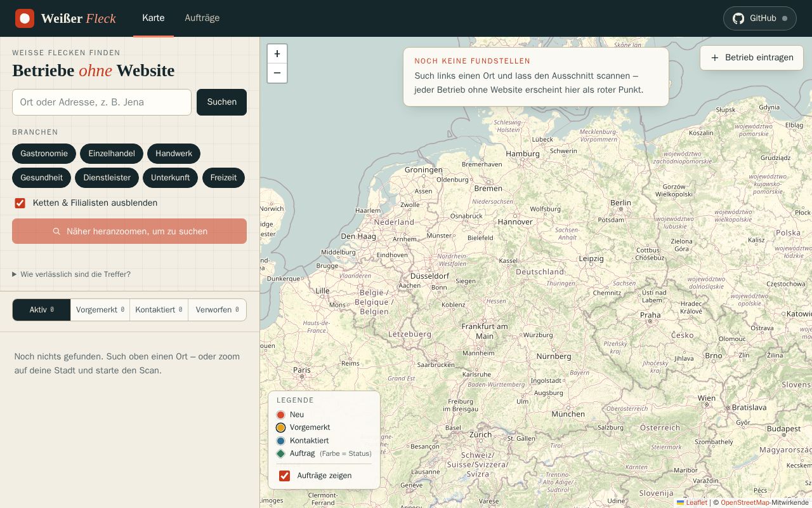The height and width of the screenshot is (508, 812).
Task: Toggle the Gastronomie branch filter
Action: pyautogui.click(x=44, y=154)
